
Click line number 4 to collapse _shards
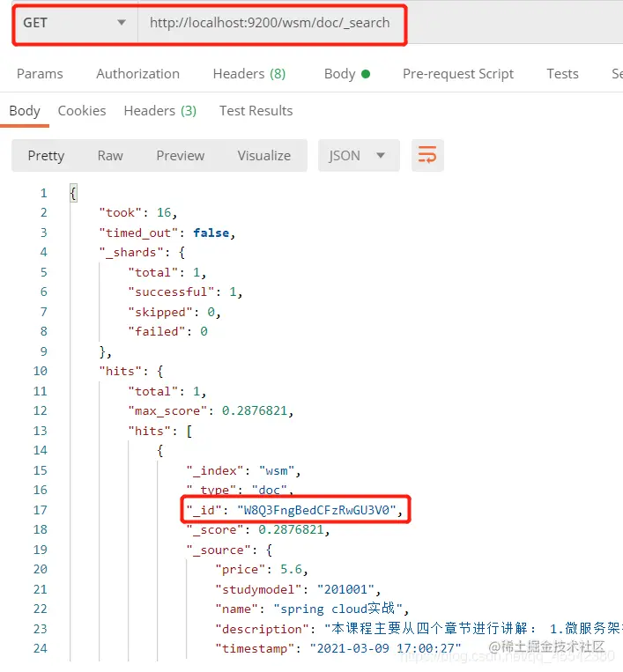coord(44,252)
